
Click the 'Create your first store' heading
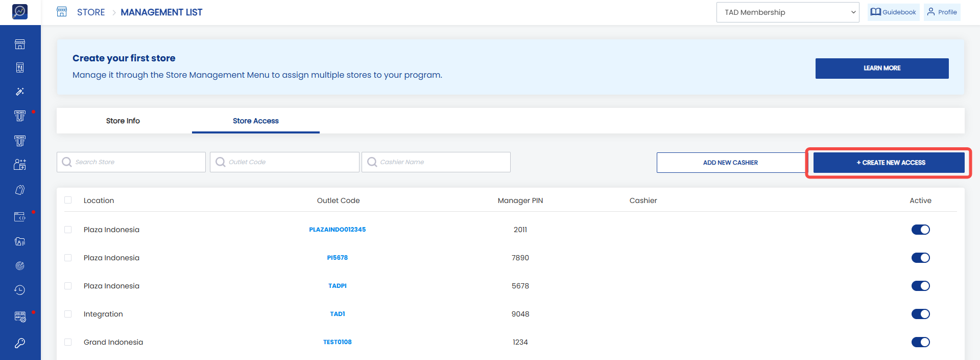tap(124, 58)
